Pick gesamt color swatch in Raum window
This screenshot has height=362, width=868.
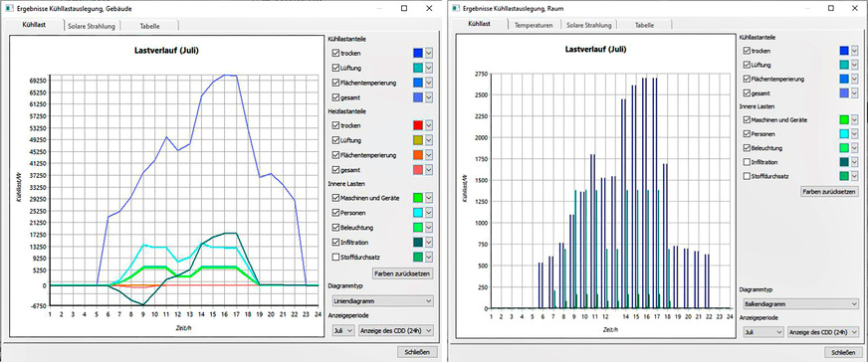[844, 92]
